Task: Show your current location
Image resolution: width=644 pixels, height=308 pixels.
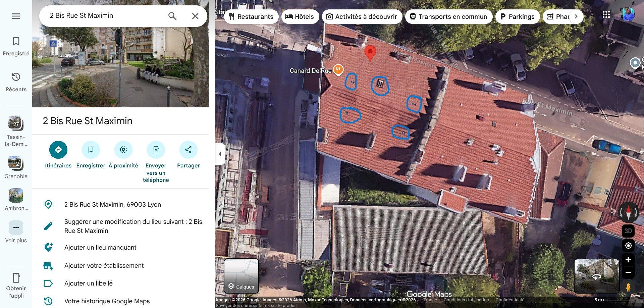Action: [x=628, y=246]
